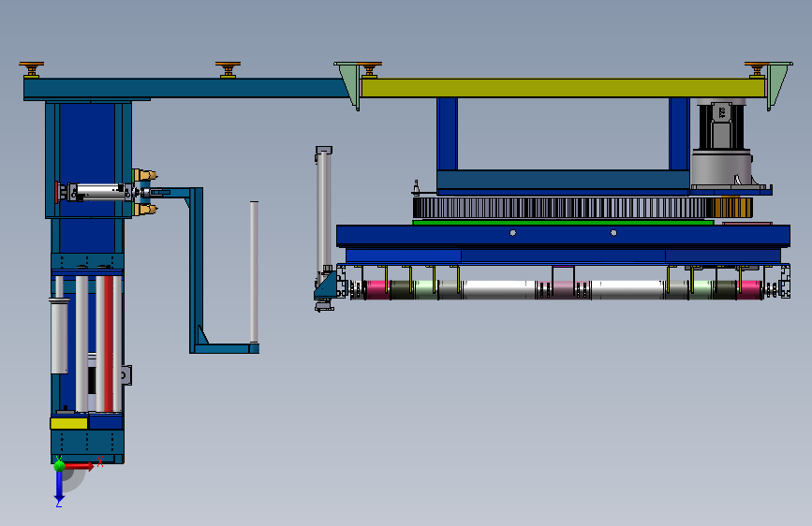Click the thin green plate below the gear
Viewport: 812px width, 526px height.
563,222
